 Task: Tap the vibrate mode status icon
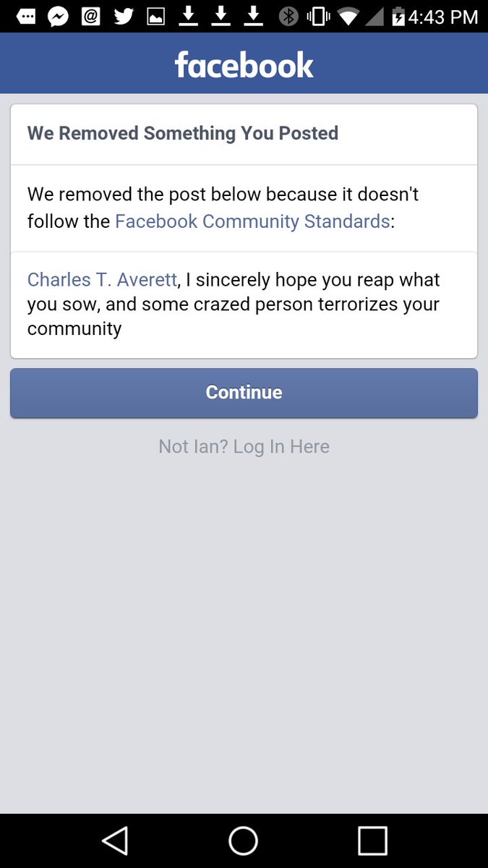coord(318,16)
